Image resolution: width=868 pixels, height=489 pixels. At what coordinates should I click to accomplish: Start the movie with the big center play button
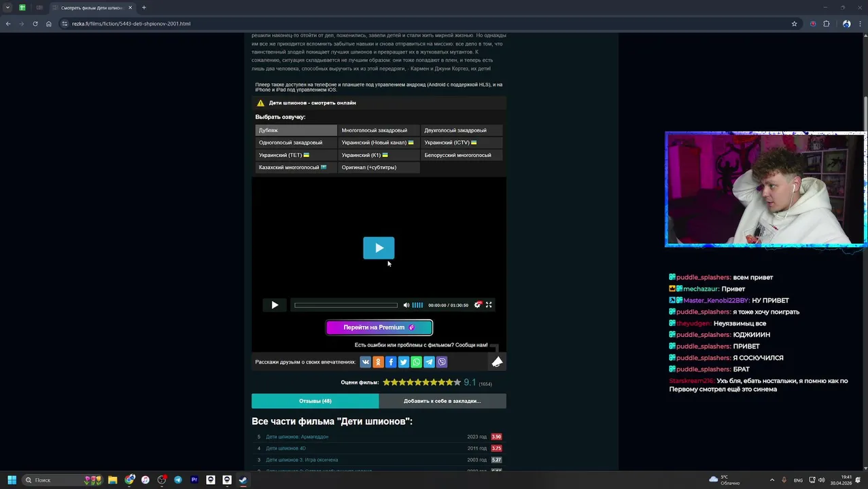pos(379,248)
